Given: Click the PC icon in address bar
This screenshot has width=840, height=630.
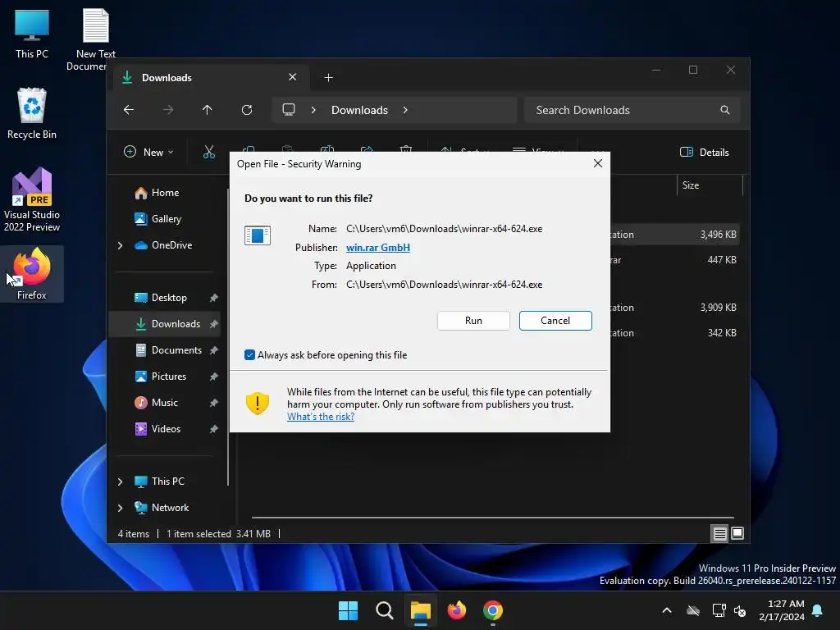Looking at the screenshot, I should tap(289, 110).
